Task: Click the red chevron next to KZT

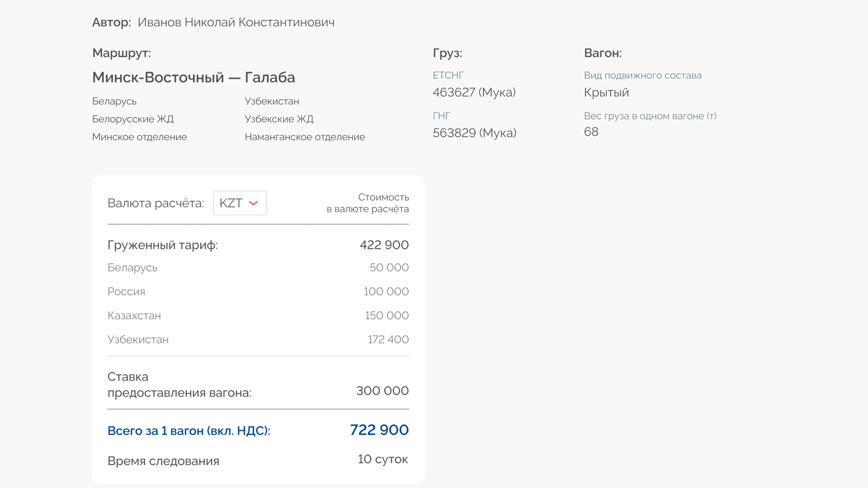Action: point(253,203)
